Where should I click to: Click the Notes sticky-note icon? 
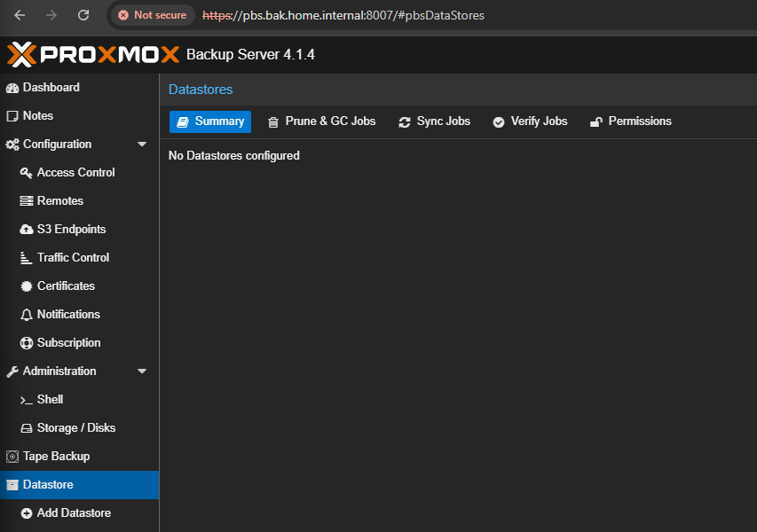(12, 116)
